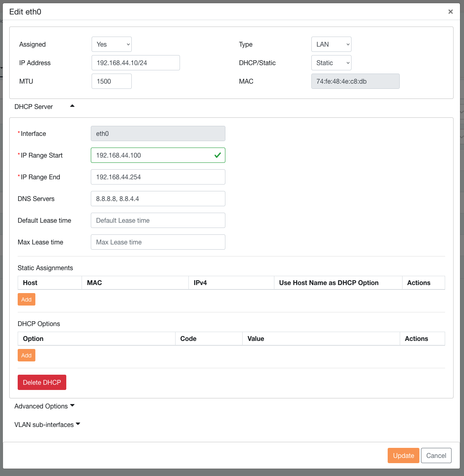Expand the VLAN sub-interfaces section
This screenshot has width=464, height=476.
point(47,425)
